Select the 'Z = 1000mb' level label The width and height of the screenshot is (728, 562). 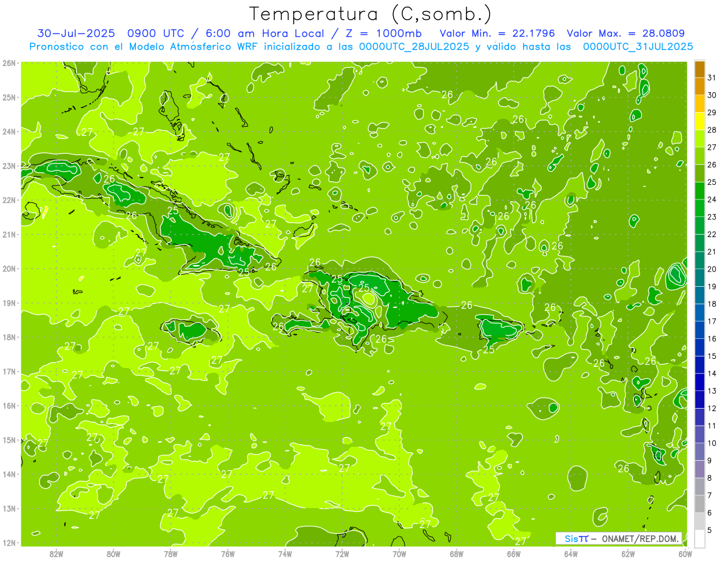point(382,33)
